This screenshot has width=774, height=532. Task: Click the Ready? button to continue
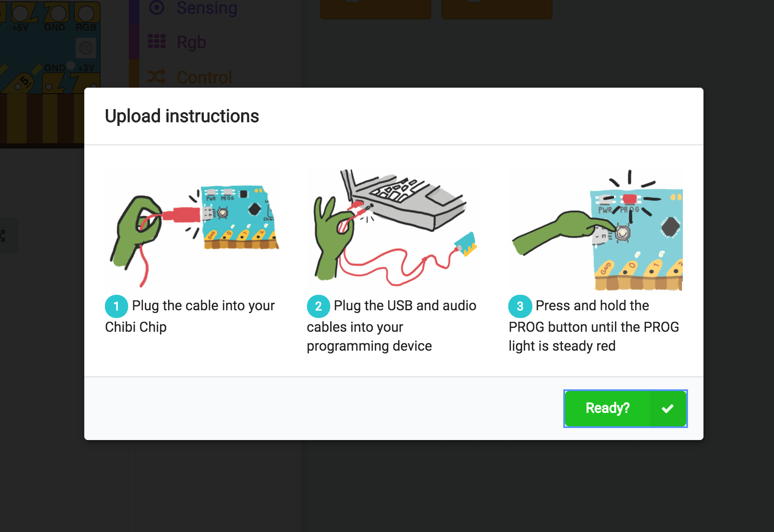coord(624,408)
